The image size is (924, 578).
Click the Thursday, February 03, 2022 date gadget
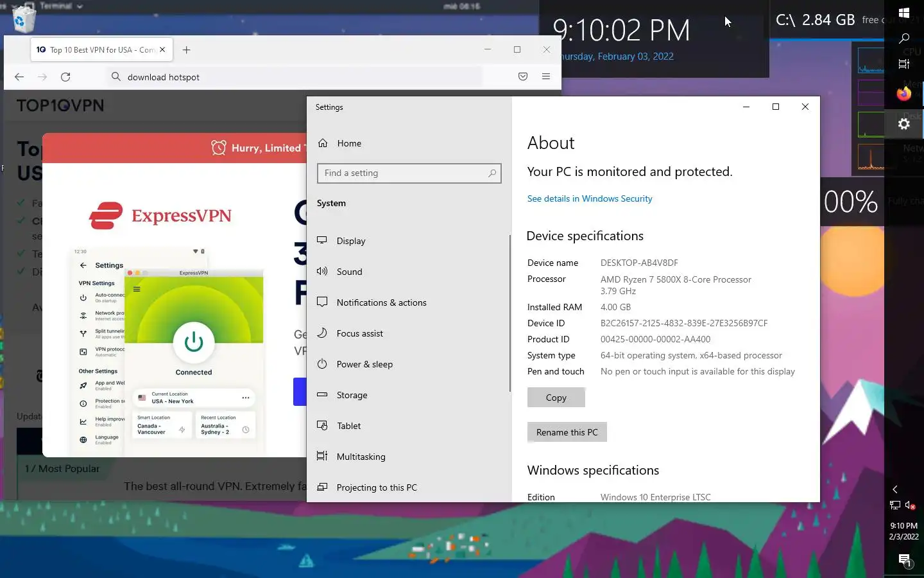point(617,57)
